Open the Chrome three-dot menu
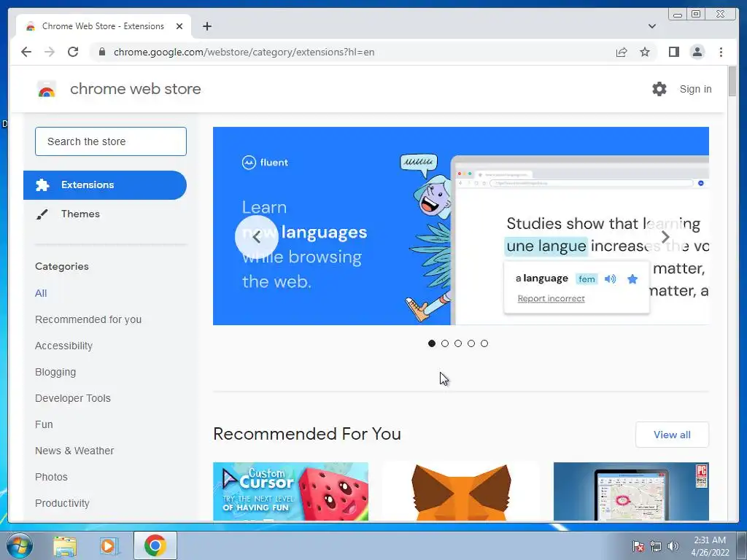 click(721, 52)
